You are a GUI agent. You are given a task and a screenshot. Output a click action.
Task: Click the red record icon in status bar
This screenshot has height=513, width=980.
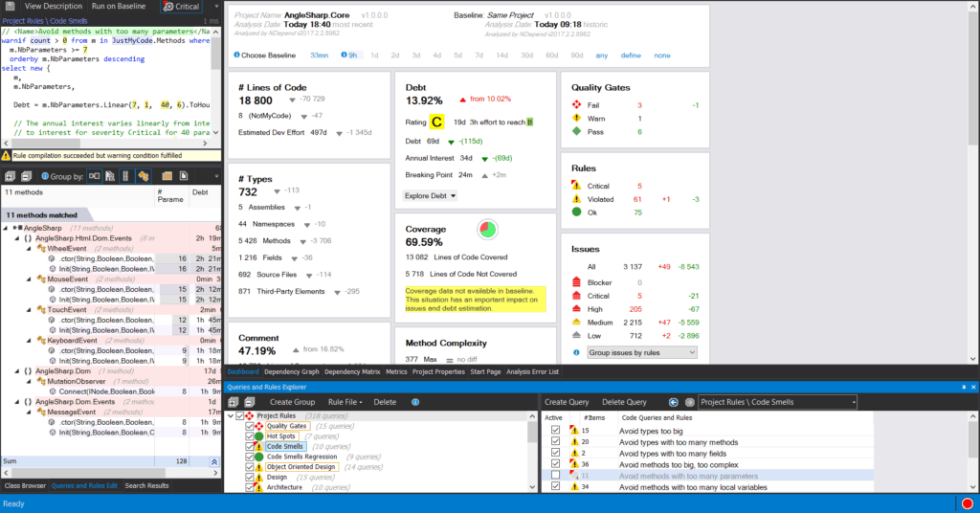(968, 503)
